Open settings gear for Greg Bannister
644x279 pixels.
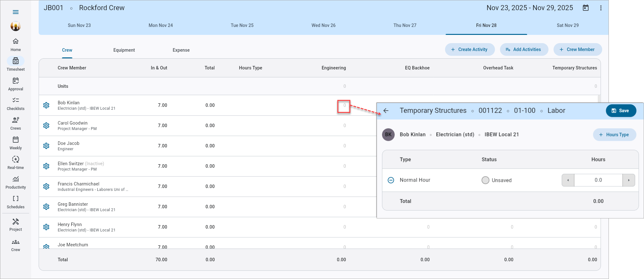pos(46,207)
